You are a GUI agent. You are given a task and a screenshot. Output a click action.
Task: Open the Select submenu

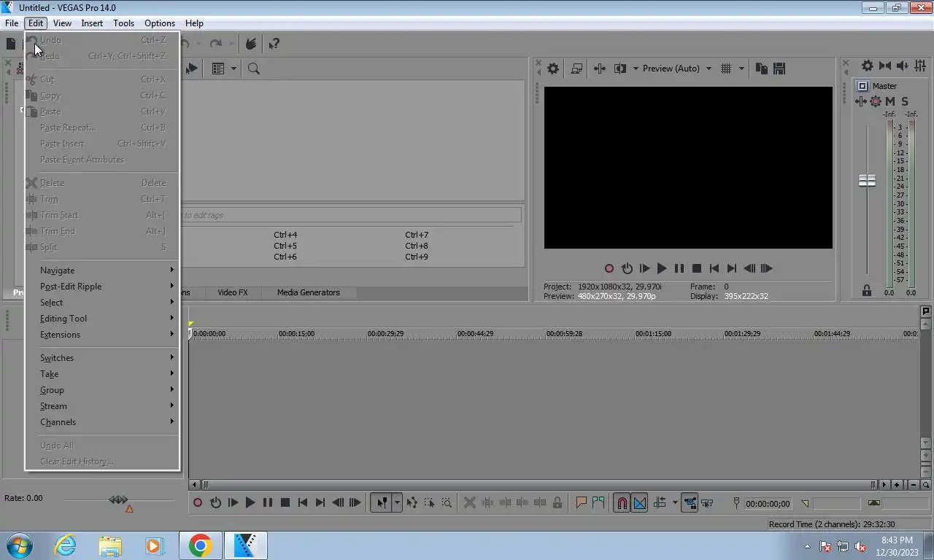pos(102,303)
